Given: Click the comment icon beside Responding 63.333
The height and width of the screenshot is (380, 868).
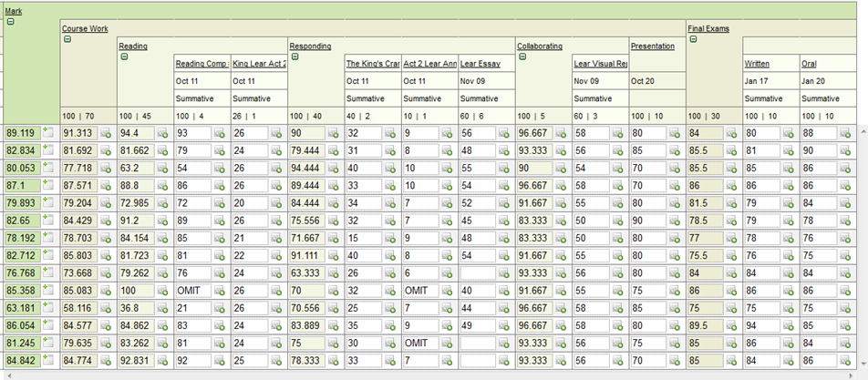Looking at the screenshot, I should tap(332, 273).
